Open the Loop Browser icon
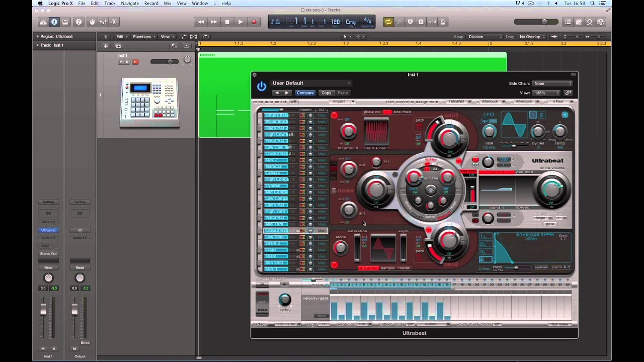The width and height of the screenshot is (644, 362). [590, 22]
